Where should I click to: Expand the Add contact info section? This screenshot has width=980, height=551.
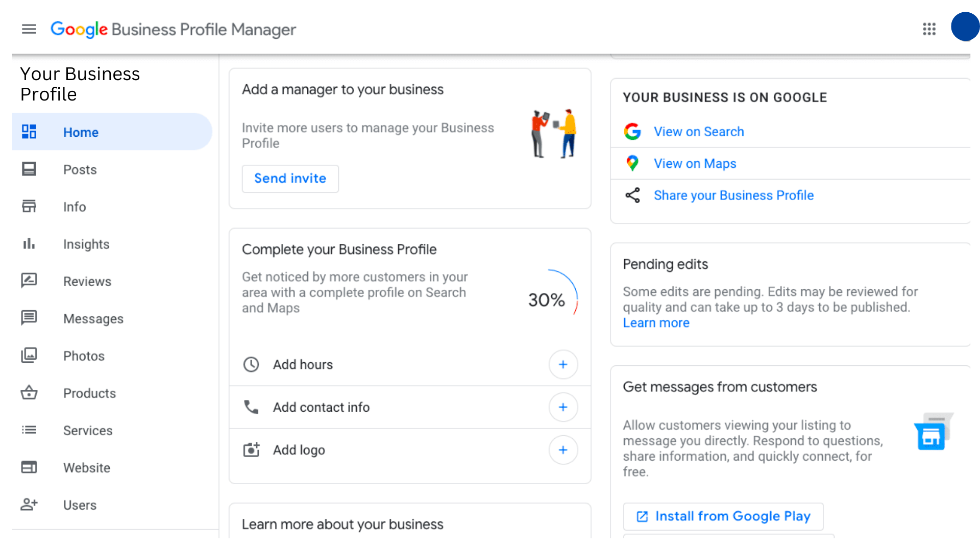pyautogui.click(x=562, y=407)
